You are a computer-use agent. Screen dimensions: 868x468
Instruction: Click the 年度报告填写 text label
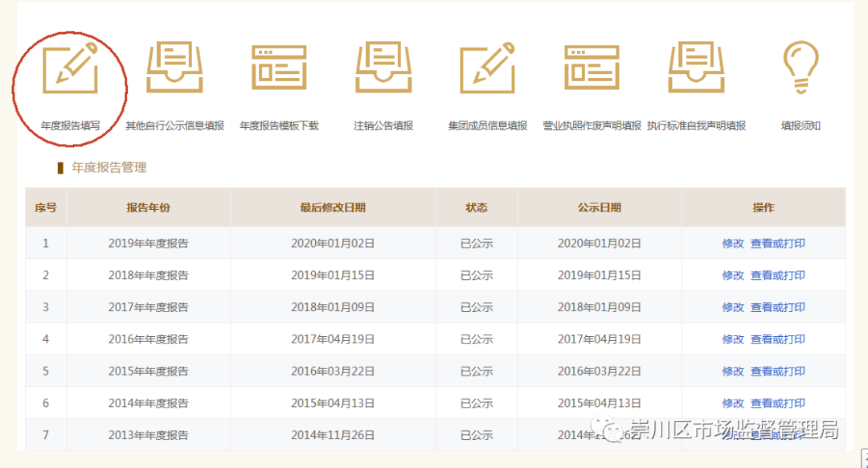point(70,126)
